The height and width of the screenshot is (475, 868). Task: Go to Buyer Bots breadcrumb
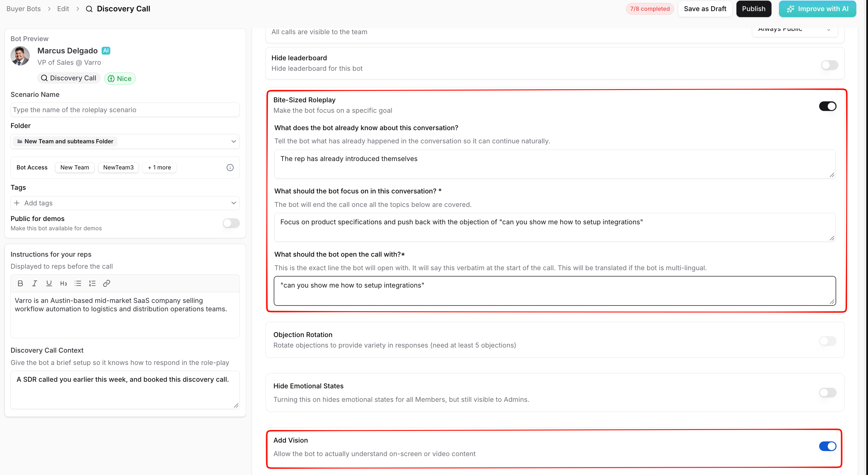[x=24, y=9]
